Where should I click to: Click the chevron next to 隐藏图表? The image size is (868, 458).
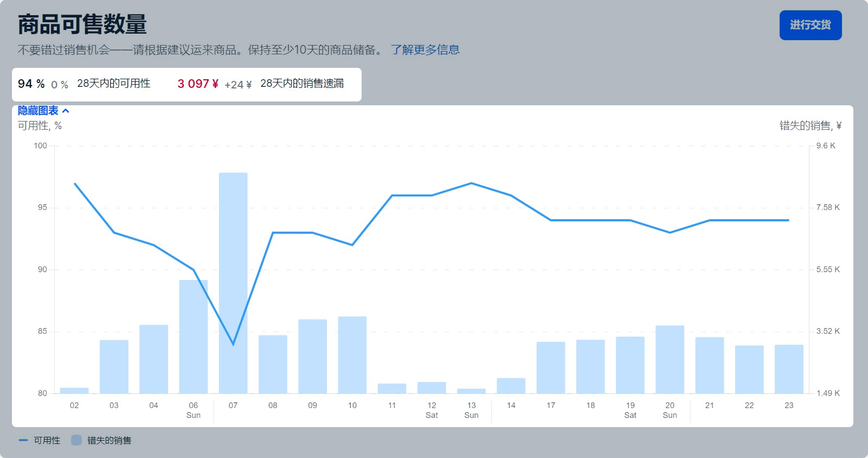click(66, 111)
